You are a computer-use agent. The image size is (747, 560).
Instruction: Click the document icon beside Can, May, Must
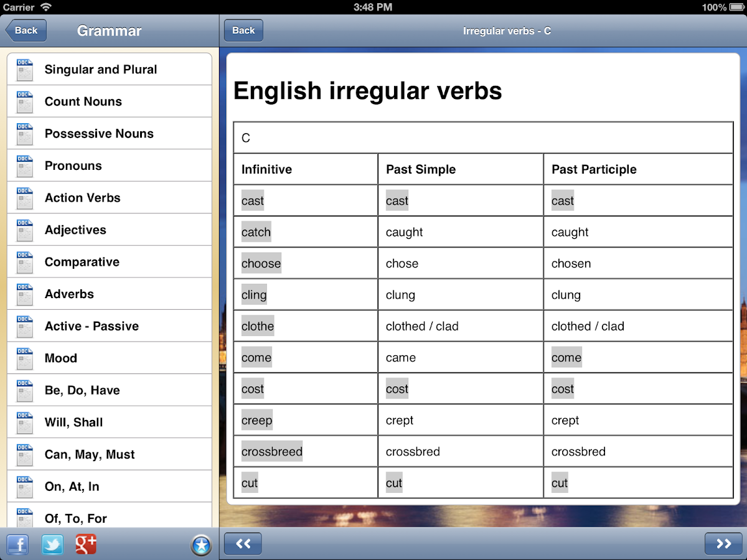tap(24, 454)
